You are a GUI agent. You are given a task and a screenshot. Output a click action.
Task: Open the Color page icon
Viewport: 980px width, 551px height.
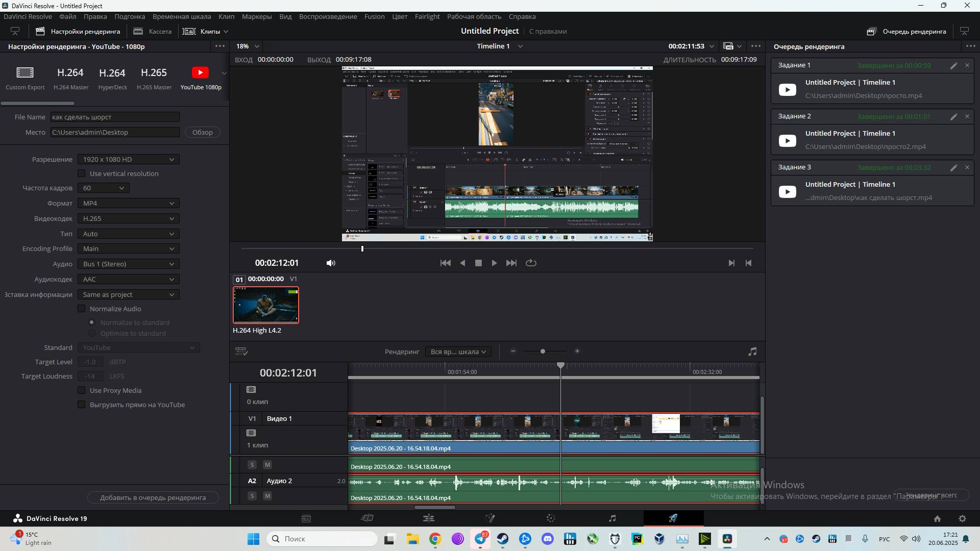coord(551,518)
